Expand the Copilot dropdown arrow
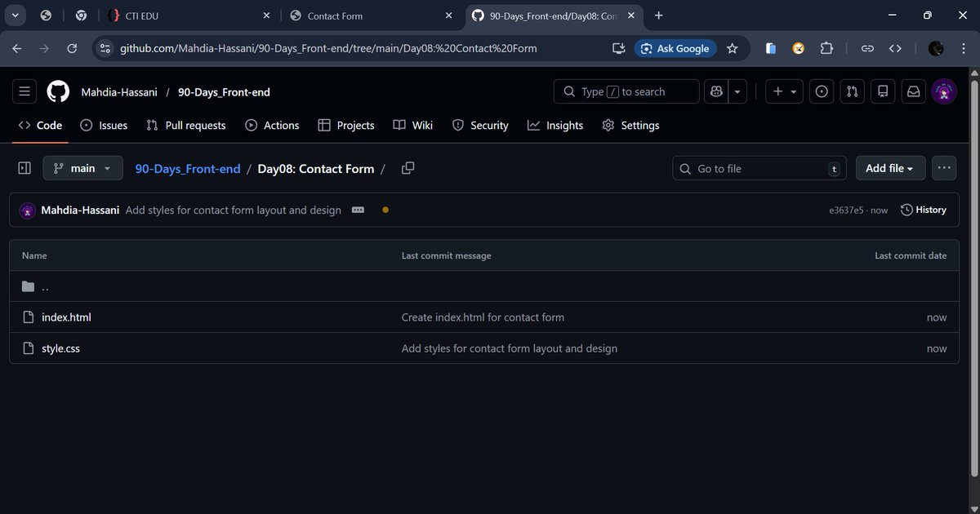 737,91
